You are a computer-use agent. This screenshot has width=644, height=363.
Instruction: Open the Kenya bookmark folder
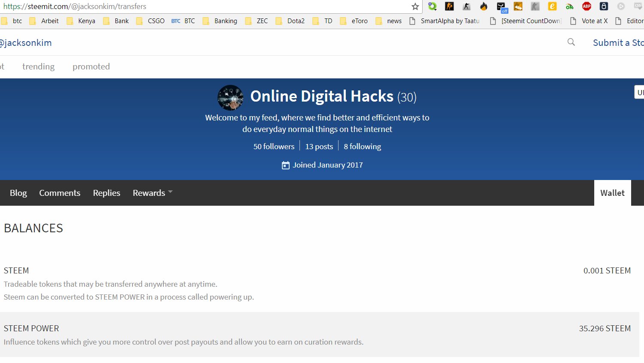click(81, 21)
